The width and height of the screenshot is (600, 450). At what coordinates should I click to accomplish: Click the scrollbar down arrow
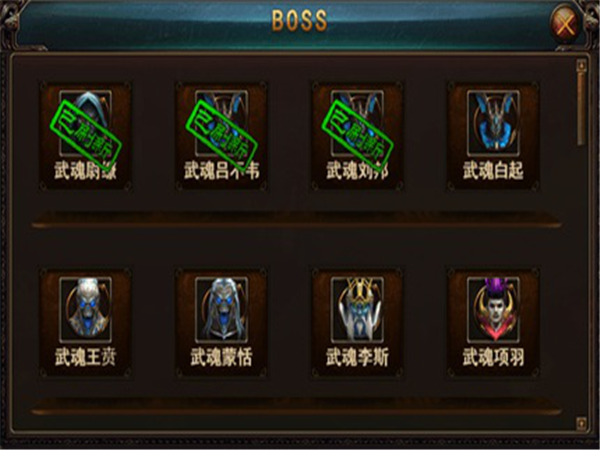(x=581, y=424)
